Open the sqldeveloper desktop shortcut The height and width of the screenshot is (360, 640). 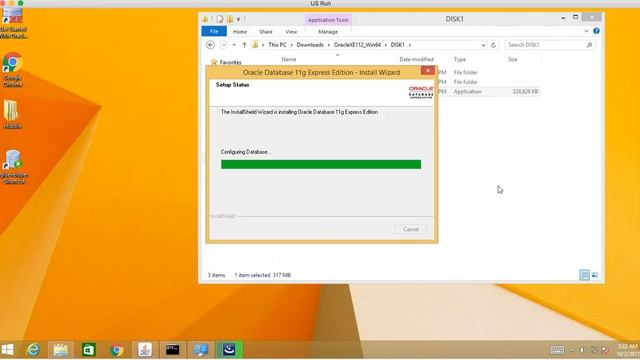[x=13, y=167]
